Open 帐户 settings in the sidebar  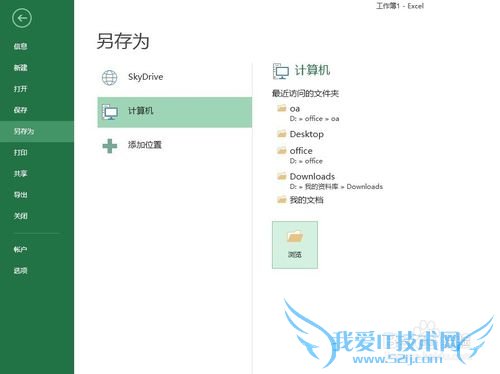point(20,249)
